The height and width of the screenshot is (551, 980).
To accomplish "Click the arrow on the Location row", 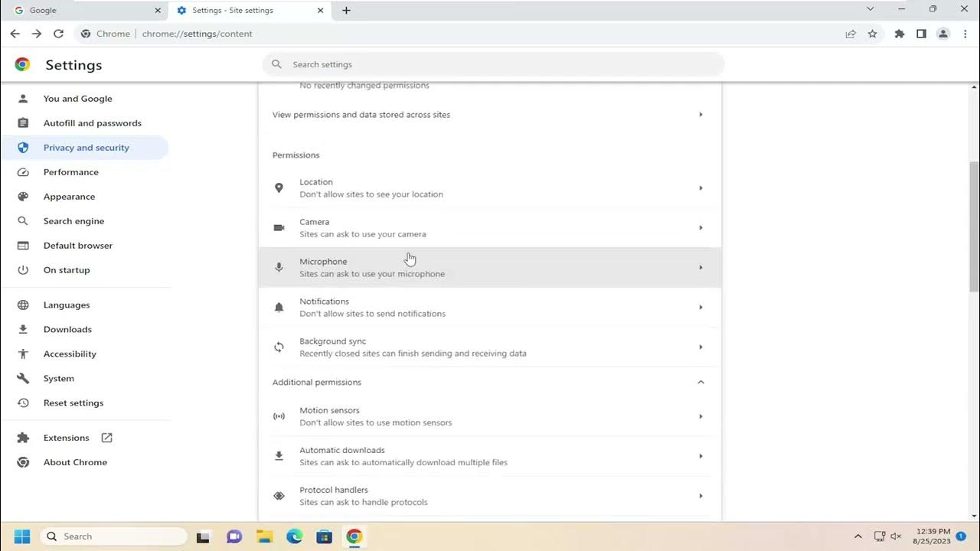I will click(701, 188).
